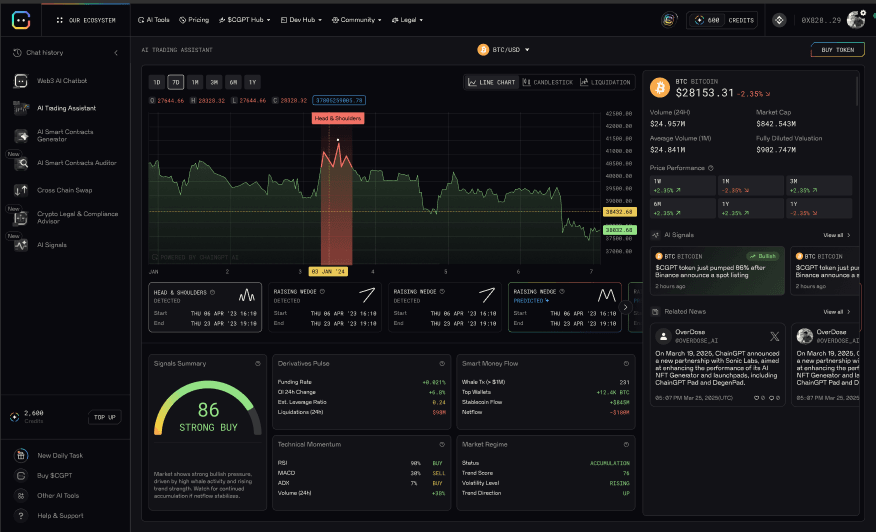876x532 pixels.
Task: Click the info icon on Smart Money Flow
Action: coord(626,364)
